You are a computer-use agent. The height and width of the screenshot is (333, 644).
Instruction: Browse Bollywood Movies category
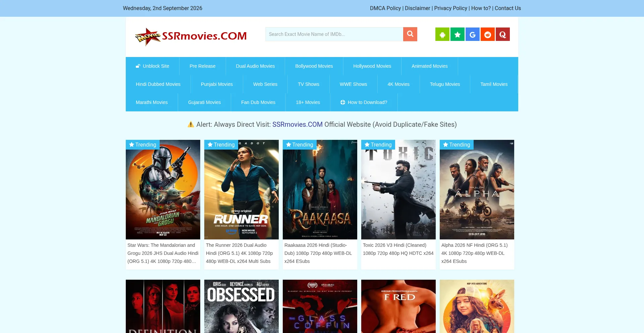[314, 66]
